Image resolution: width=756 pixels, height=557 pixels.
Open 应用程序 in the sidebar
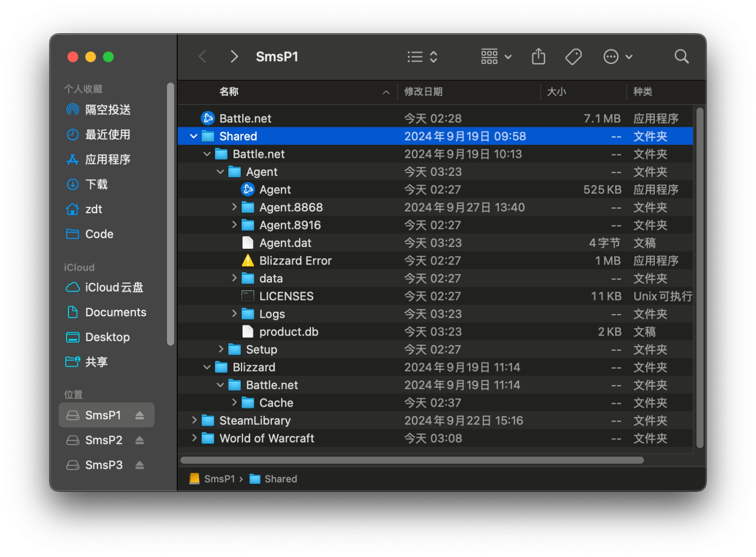click(x=107, y=159)
